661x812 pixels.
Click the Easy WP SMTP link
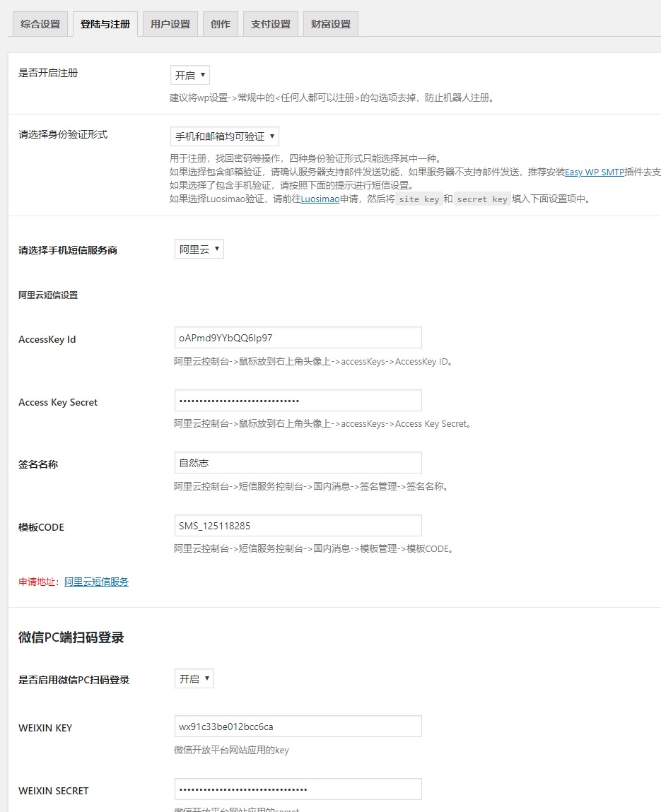[x=594, y=172]
